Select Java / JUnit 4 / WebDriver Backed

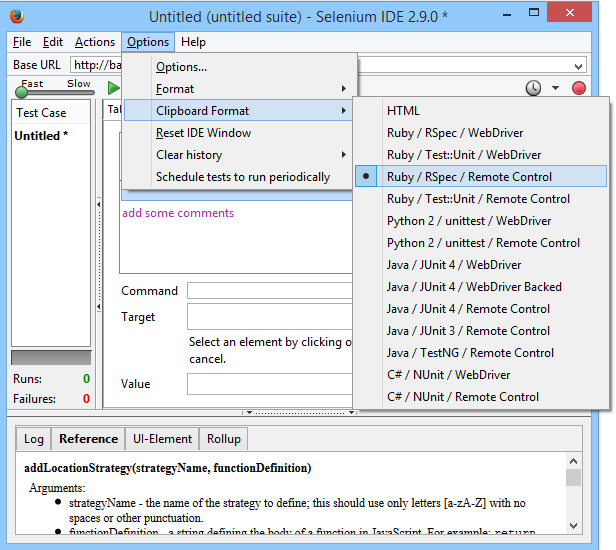tap(481, 287)
